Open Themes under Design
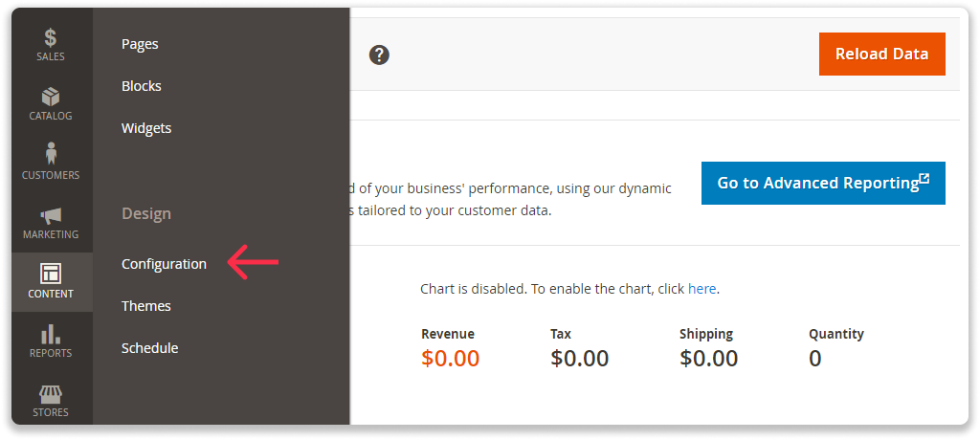The height and width of the screenshot is (440, 980). tap(146, 306)
